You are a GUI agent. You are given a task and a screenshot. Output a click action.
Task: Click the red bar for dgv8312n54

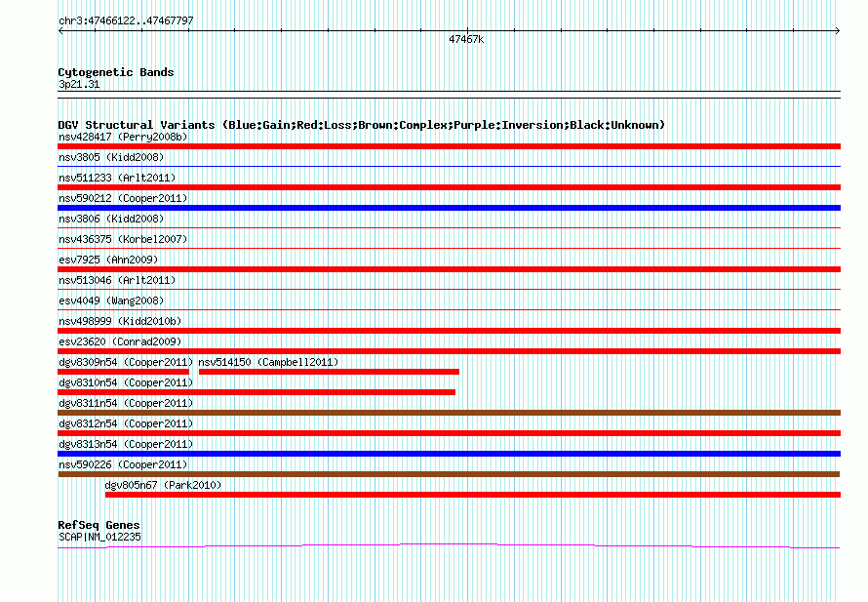tap(449, 433)
